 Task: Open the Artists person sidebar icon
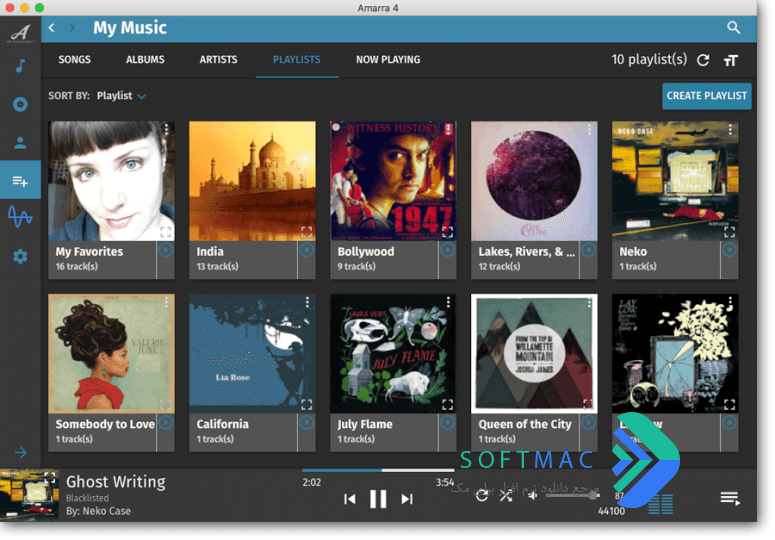point(20,143)
